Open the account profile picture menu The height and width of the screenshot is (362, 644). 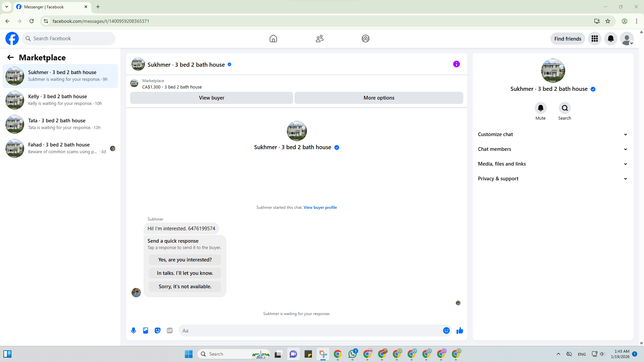click(x=627, y=39)
